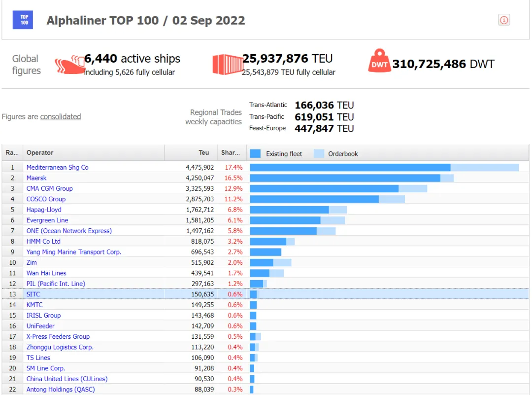Open the SM Line Corp. link
This screenshot has height=395, width=532.
point(45,368)
